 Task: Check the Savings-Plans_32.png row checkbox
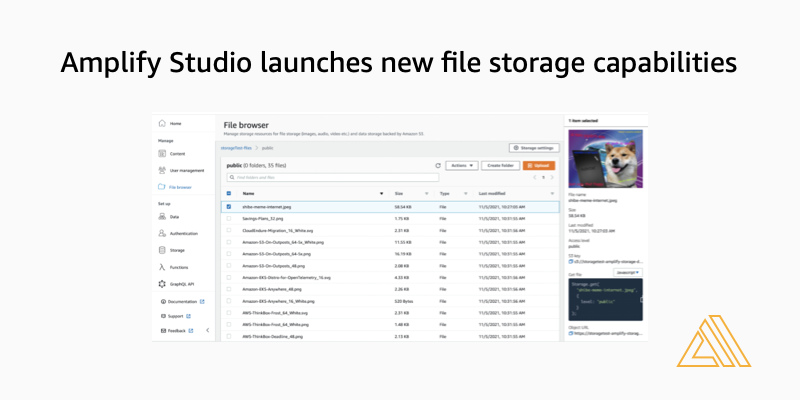(229, 218)
